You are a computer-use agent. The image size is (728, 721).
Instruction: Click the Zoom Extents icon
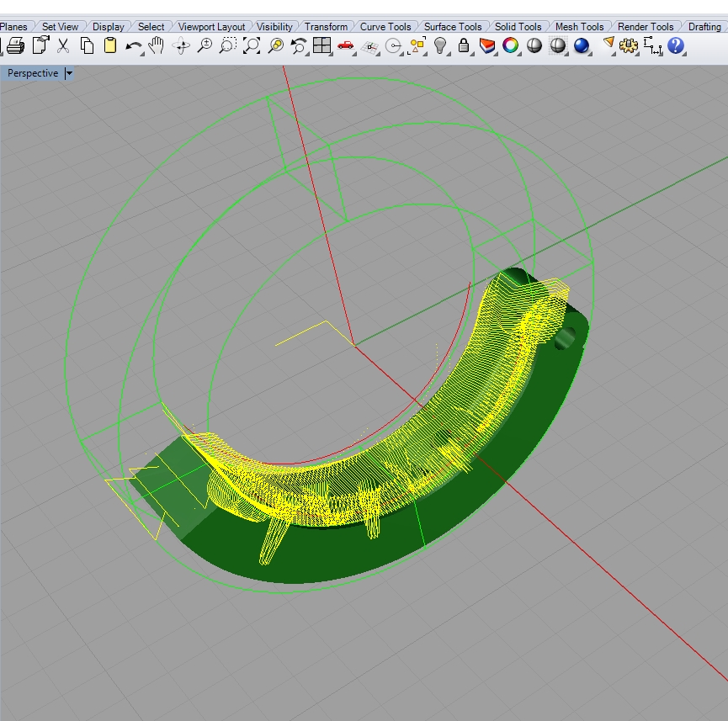[x=251, y=46]
